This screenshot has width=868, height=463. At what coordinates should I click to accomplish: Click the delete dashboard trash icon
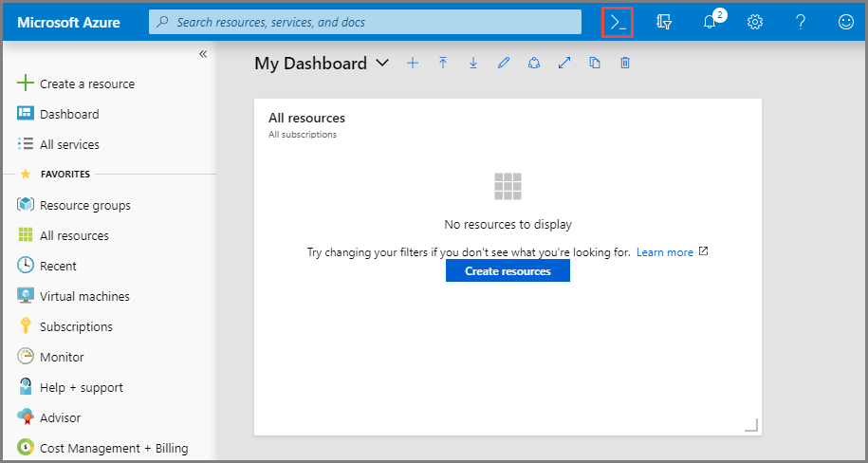(x=625, y=64)
